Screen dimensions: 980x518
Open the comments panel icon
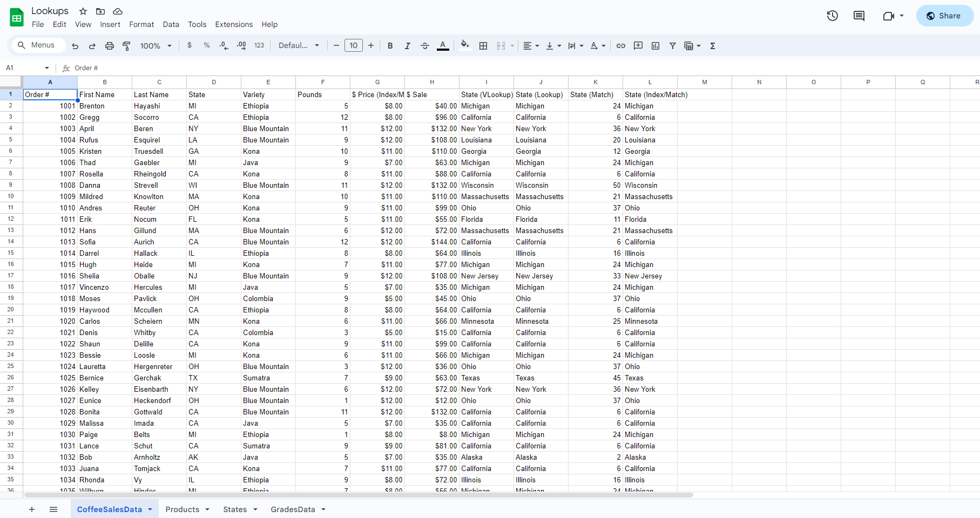(859, 16)
